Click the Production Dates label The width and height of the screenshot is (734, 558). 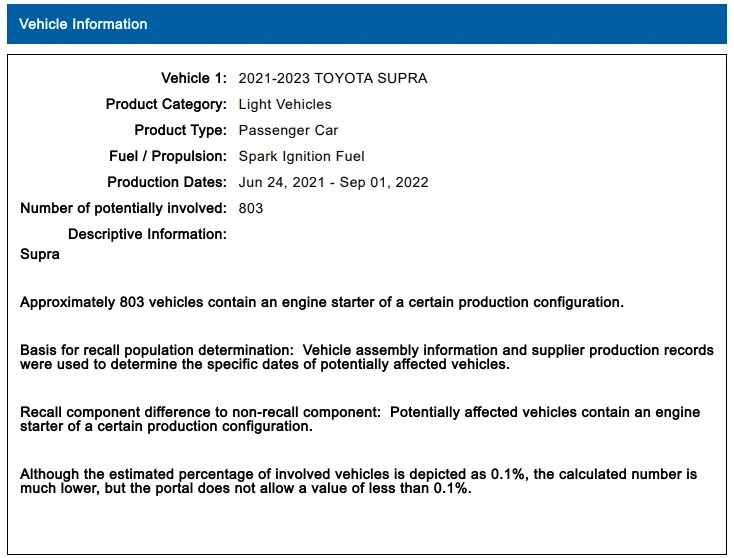pyautogui.click(x=167, y=182)
